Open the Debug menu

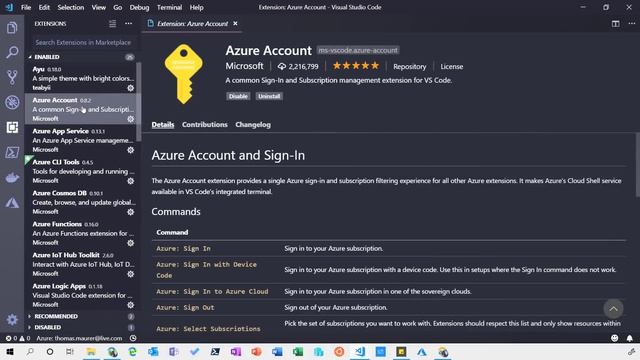tap(139, 7)
